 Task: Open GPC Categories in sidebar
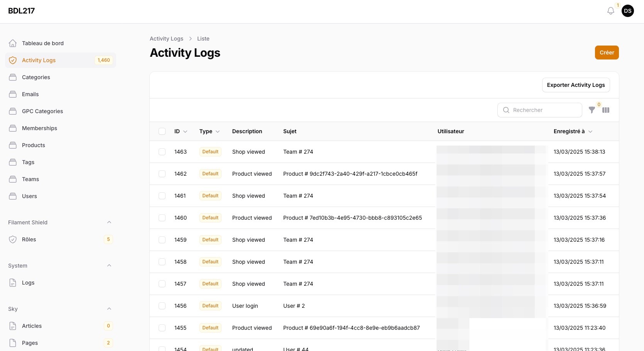pos(61,111)
